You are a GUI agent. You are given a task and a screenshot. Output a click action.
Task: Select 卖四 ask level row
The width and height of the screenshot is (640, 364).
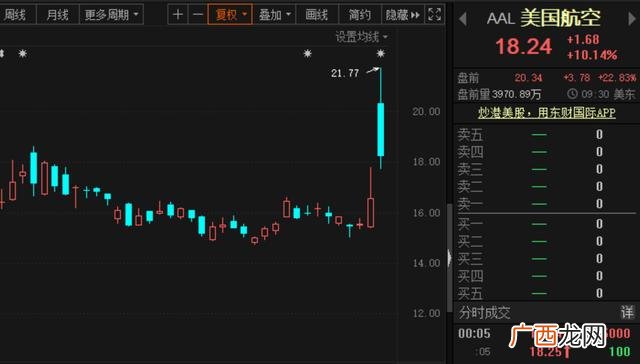(x=547, y=152)
